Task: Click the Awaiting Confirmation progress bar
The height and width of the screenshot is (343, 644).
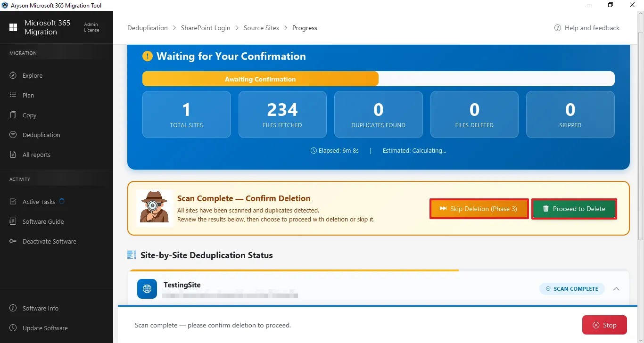Action: pos(379,79)
